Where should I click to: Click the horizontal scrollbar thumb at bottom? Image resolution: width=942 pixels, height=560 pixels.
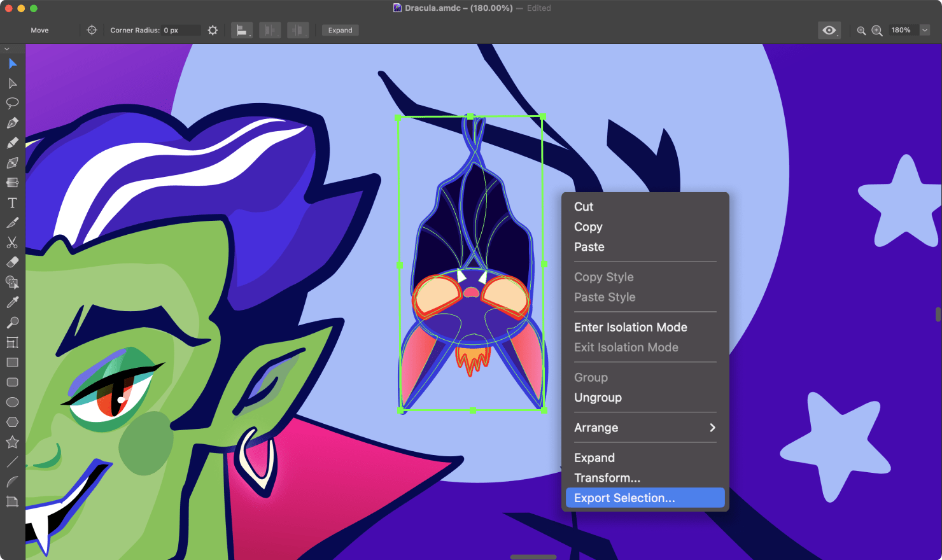533,557
